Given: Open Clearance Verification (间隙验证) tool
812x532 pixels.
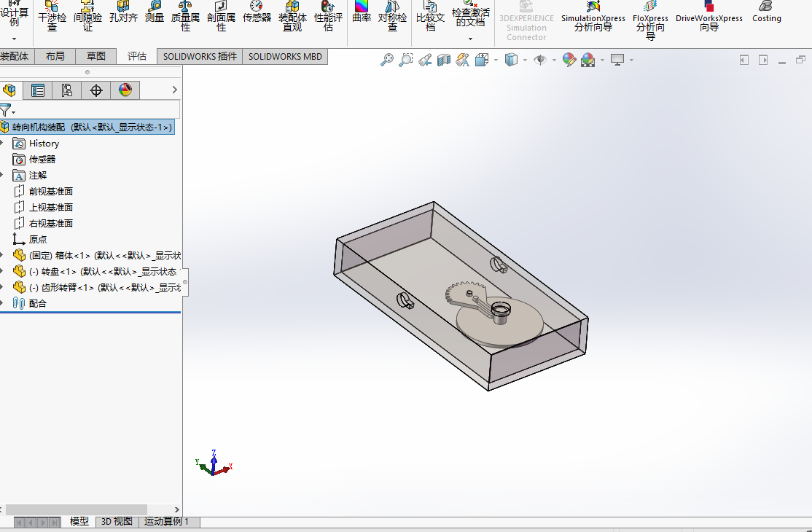Looking at the screenshot, I should point(87,17).
